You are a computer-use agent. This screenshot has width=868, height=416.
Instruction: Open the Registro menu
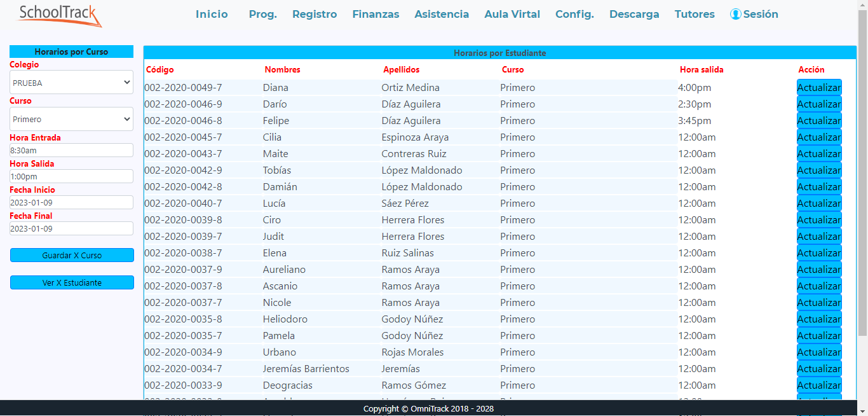point(315,14)
